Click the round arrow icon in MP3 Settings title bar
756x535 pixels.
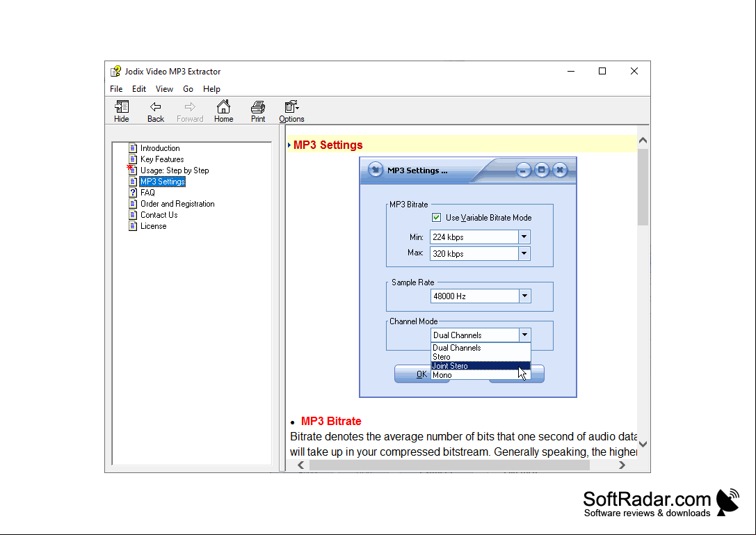pos(375,170)
